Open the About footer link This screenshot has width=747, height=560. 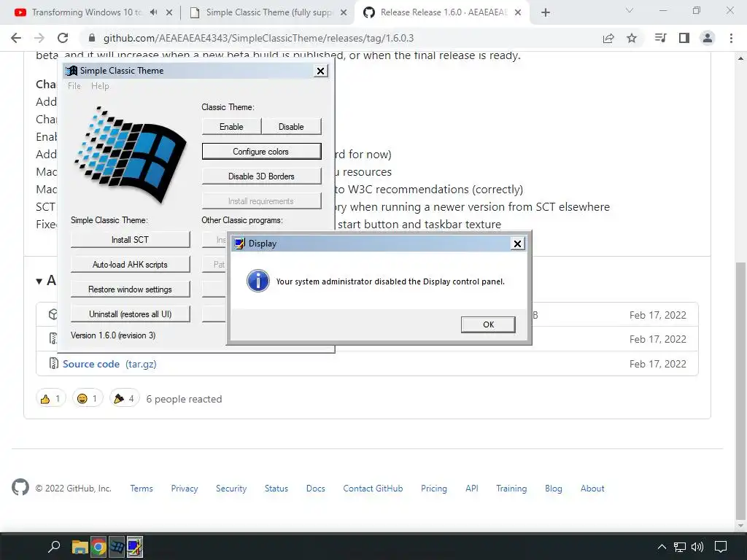coord(592,489)
